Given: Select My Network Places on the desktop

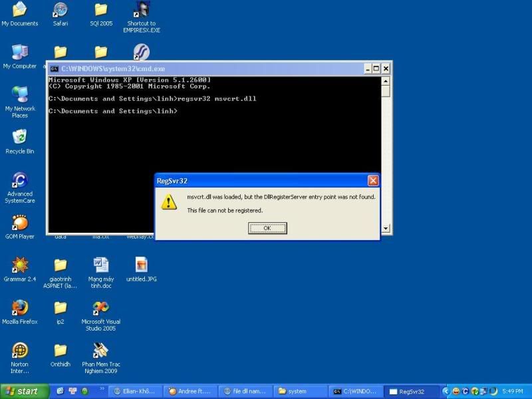Looking at the screenshot, I should pos(20,102).
